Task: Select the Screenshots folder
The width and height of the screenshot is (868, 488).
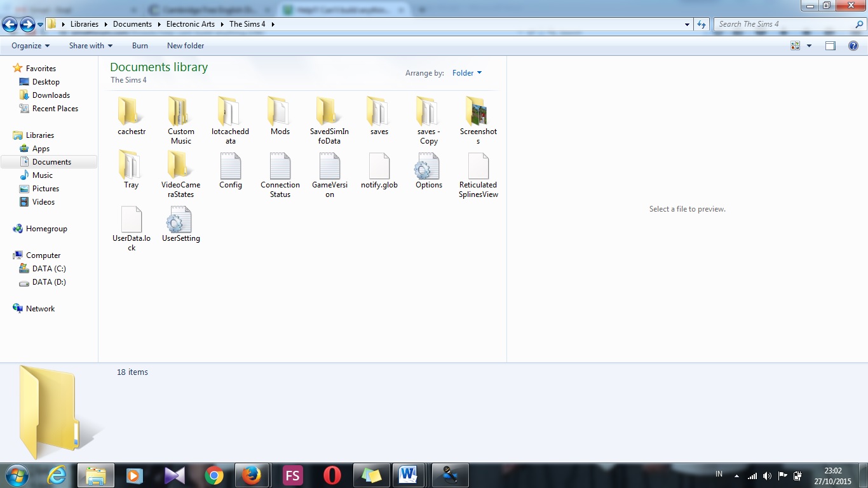Action: 478,121
